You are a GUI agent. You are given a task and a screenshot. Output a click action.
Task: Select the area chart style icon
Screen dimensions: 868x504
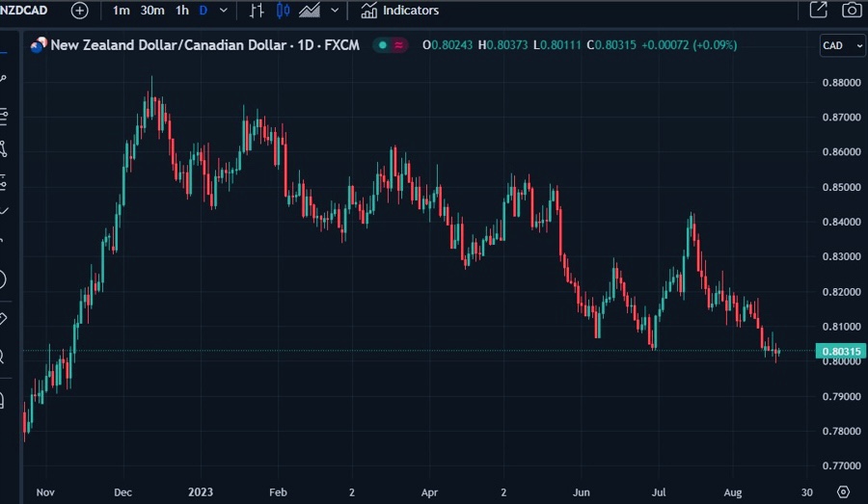(310, 11)
